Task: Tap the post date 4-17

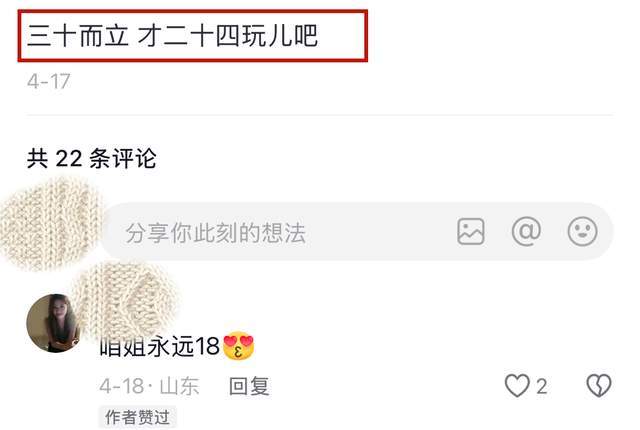Action: [49, 81]
